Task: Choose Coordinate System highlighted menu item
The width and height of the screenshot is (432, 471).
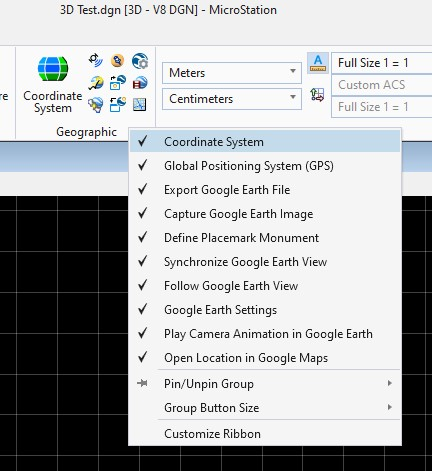Action: (x=265, y=142)
